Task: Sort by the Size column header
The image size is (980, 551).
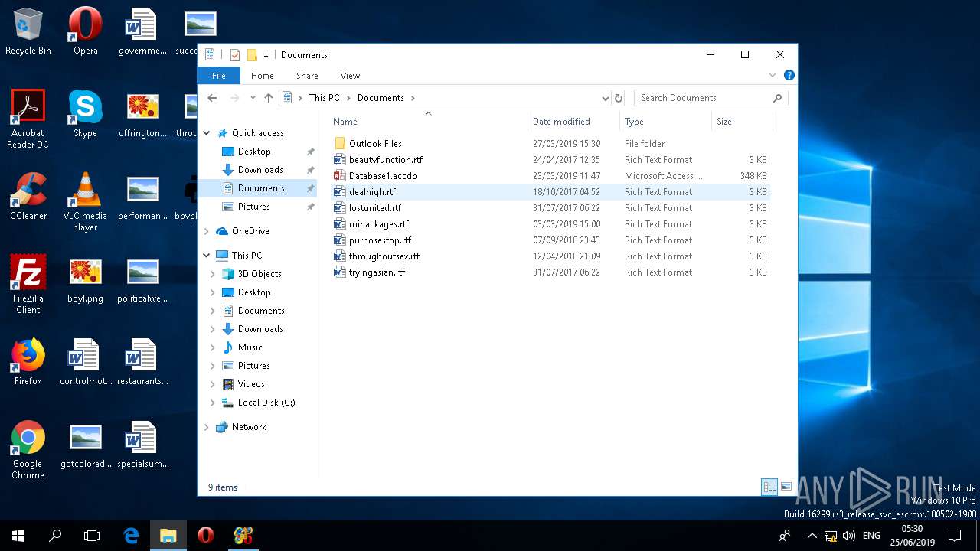Action: (742, 122)
